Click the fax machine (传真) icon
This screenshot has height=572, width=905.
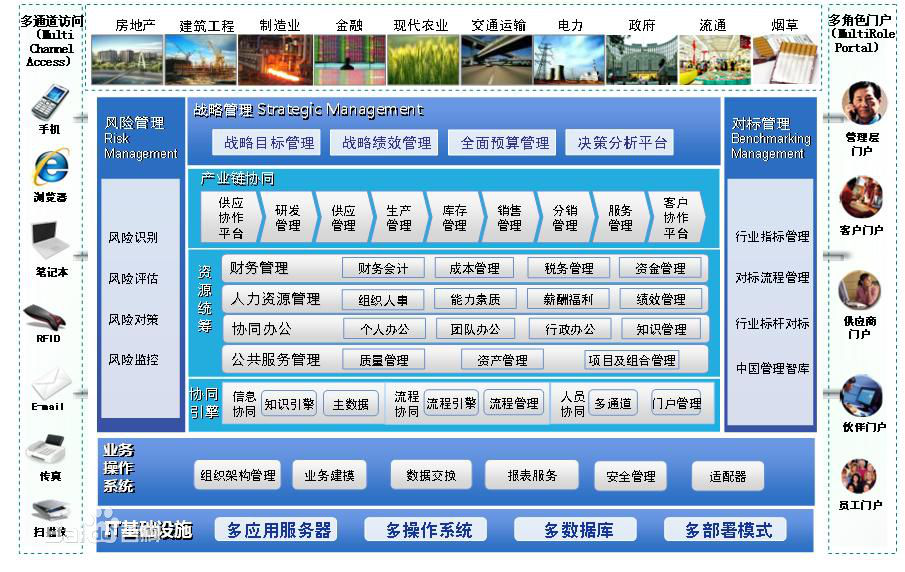pyautogui.click(x=47, y=451)
